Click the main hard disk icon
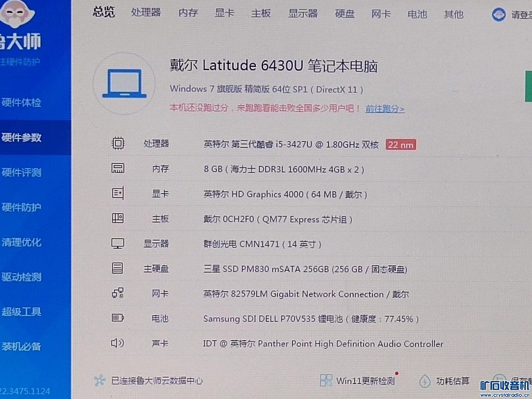Screen dimensions: 532x399 (x=118, y=268)
